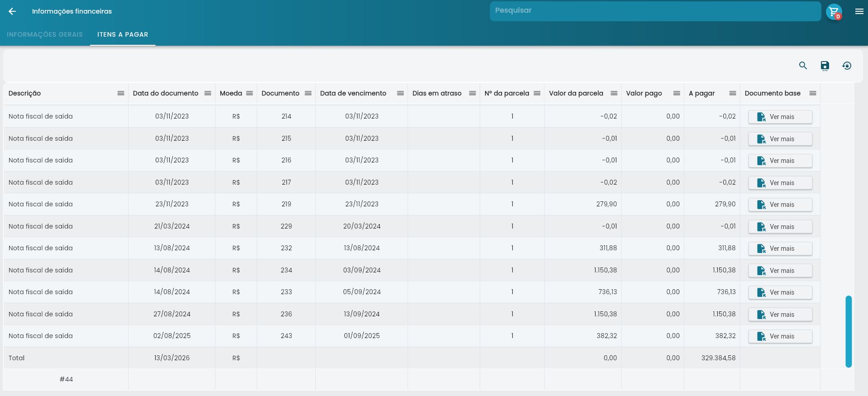Click Ver mais for document 216

pos(780,161)
